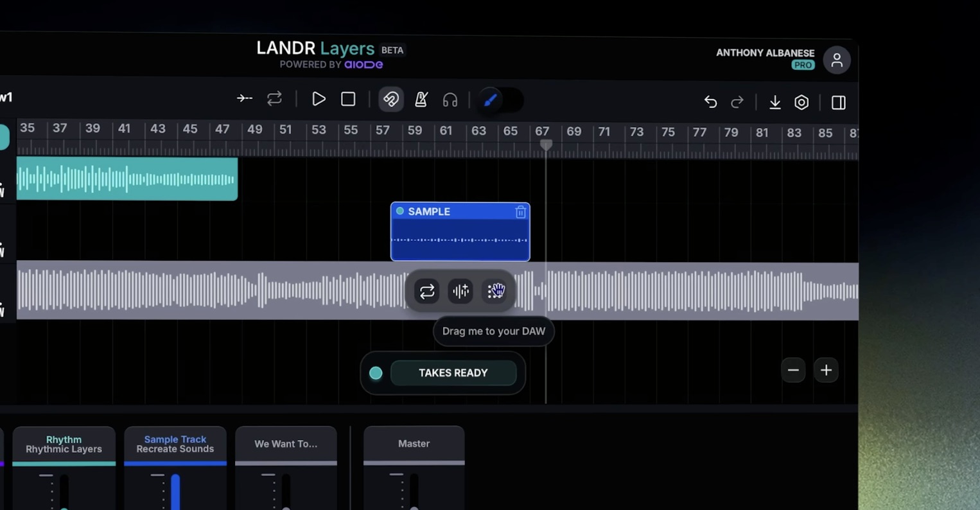Image resolution: width=980 pixels, height=510 pixels.
Task: Click the ANTHONY ALBANESE account name
Action: pyautogui.click(x=765, y=53)
